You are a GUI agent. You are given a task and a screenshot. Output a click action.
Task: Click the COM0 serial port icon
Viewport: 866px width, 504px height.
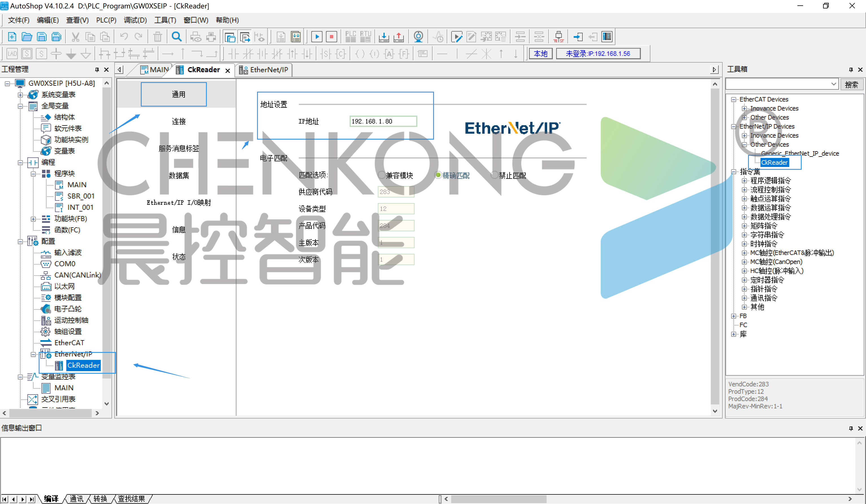coord(46,264)
